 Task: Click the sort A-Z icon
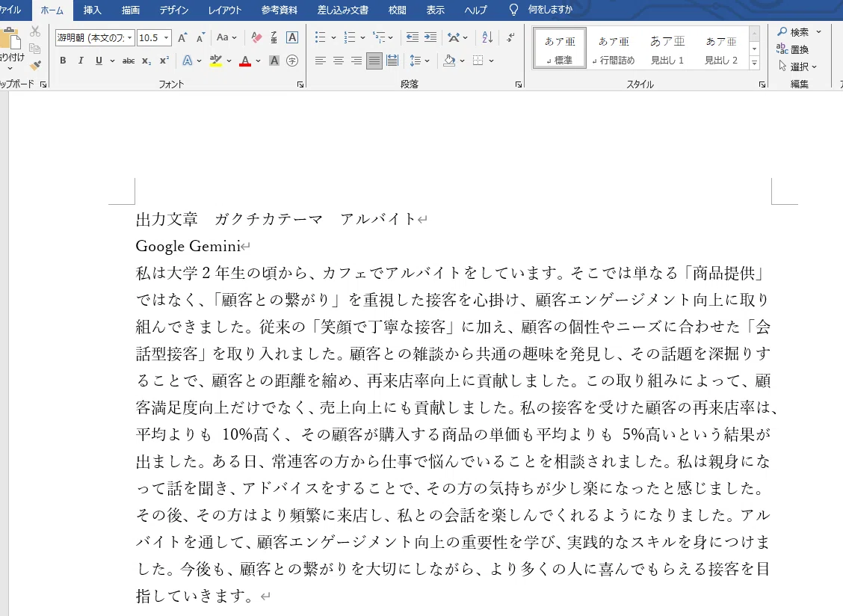click(x=487, y=37)
